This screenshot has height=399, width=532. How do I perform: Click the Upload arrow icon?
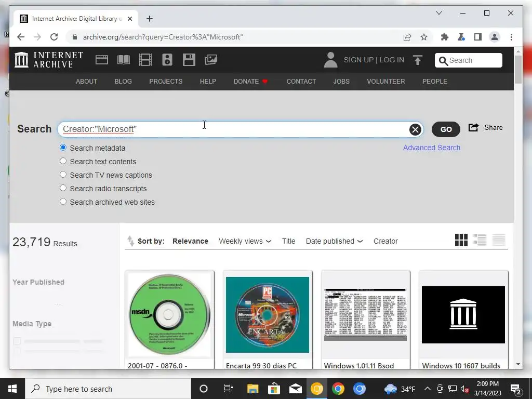(x=418, y=60)
